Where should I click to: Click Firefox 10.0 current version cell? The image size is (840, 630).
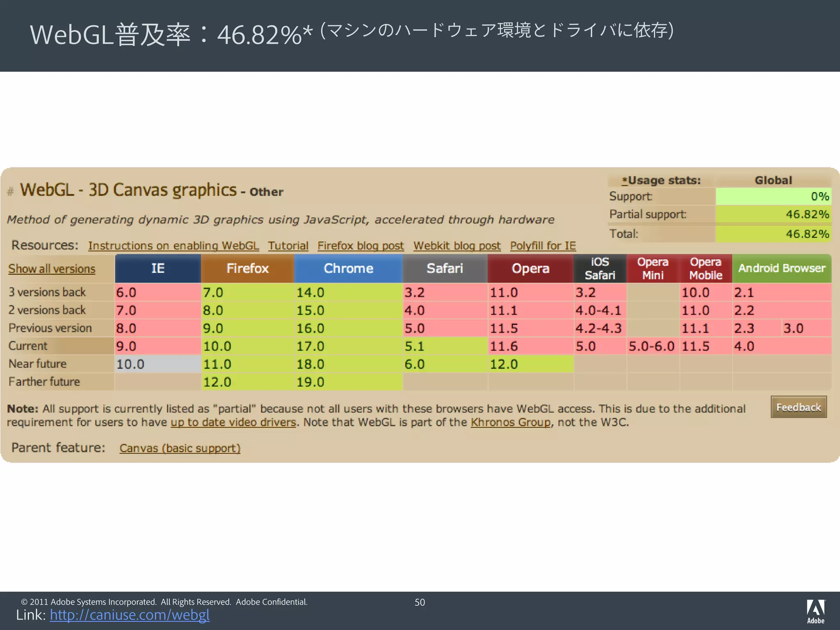pyautogui.click(x=247, y=346)
